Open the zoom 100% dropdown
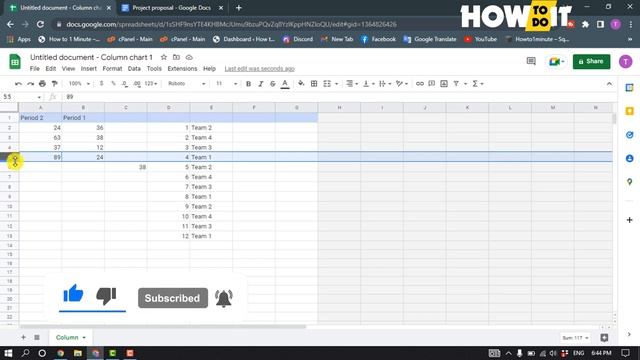The image size is (640, 360). pos(79,84)
